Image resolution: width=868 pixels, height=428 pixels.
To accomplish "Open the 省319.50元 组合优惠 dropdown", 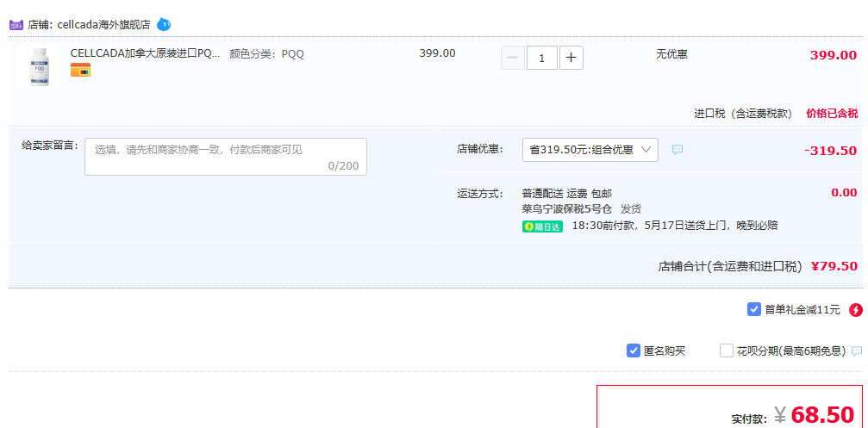I will pyautogui.click(x=590, y=150).
